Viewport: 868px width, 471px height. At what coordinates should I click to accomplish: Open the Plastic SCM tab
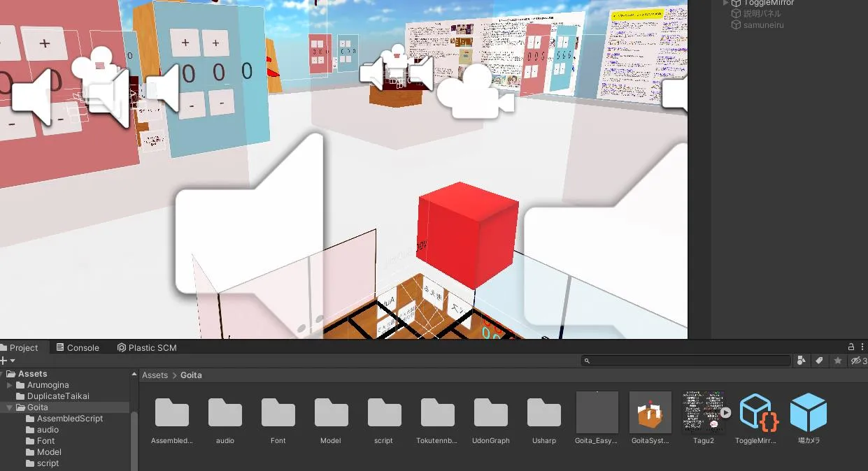click(x=147, y=347)
